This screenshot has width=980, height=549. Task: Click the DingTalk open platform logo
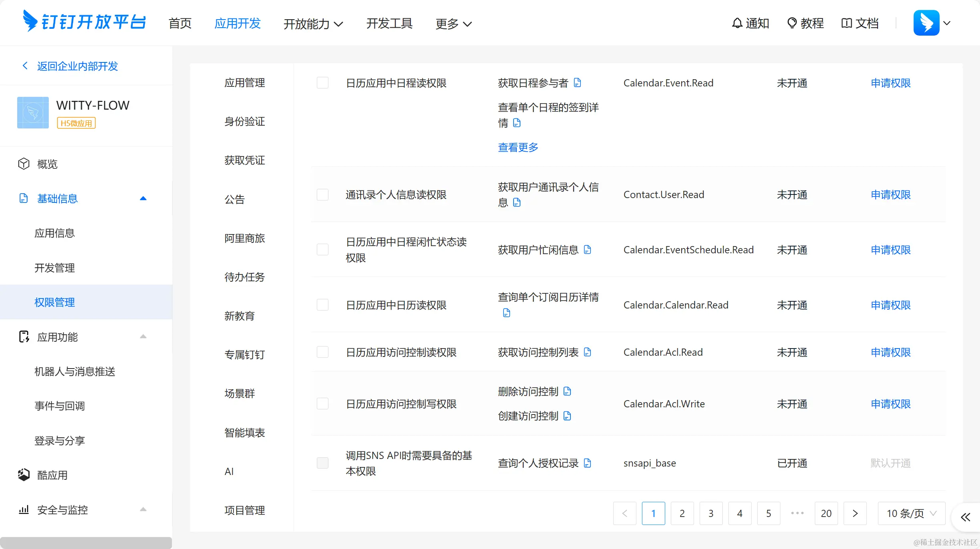coord(84,22)
